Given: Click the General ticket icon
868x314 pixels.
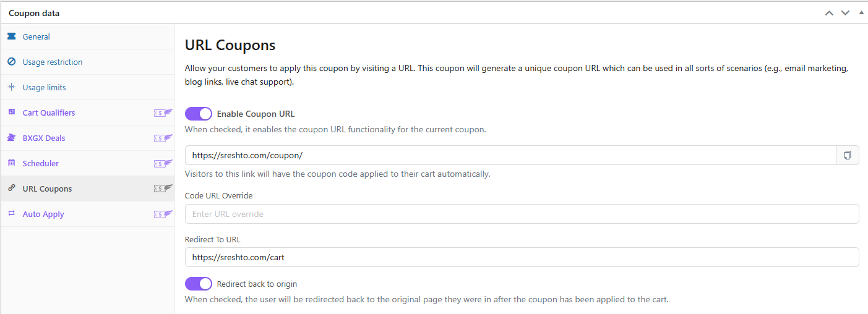Looking at the screenshot, I should point(11,36).
